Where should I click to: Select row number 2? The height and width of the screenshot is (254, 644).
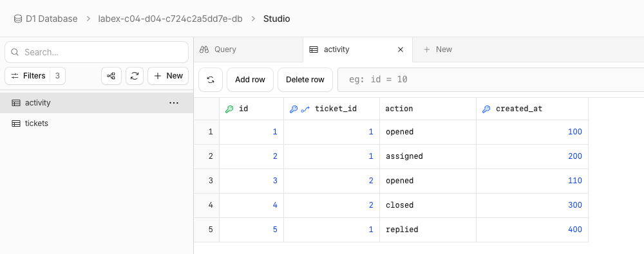(x=207, y=156)
